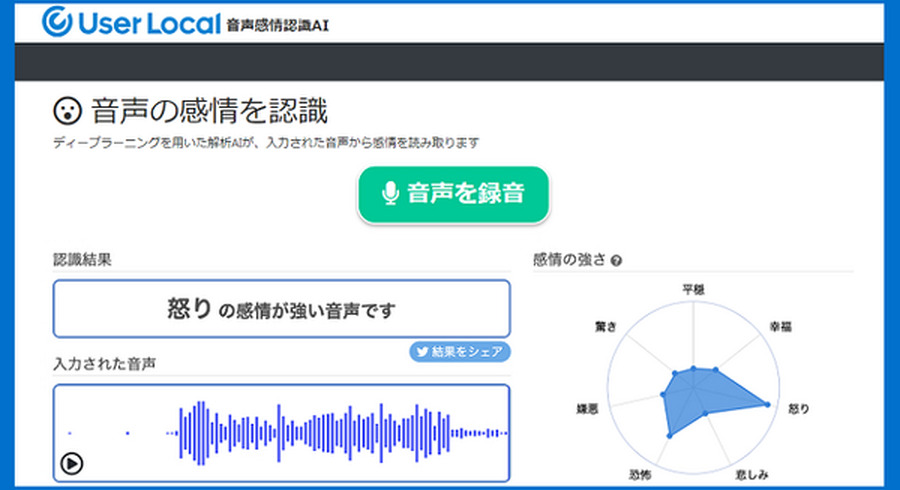
Task: Open the User Local home link text
Action: [x=145, y=22]
